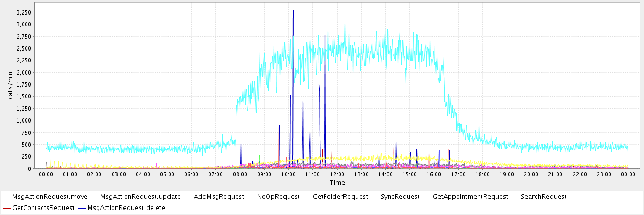Click the tallest blue spike's peak above 3,250
The width and height of the screenshot is (644, 215).
(293, 10)
